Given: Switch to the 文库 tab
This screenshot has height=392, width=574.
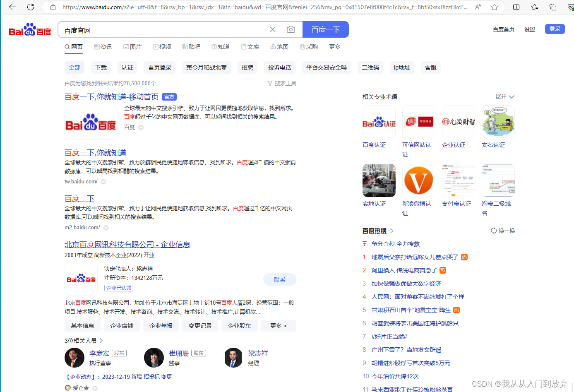Looking at the screenshot, I should [250, 47].
